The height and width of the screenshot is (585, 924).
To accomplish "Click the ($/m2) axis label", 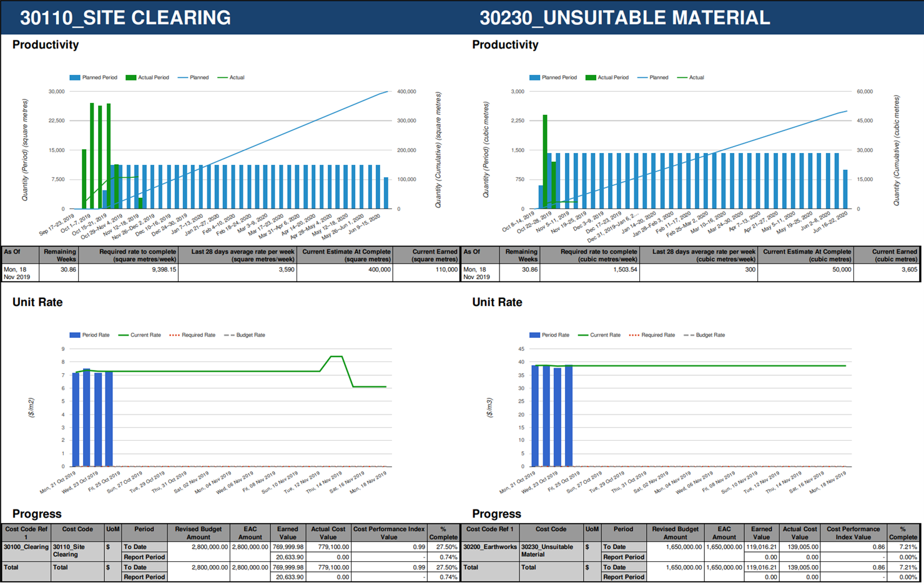I will coord(31,408).
